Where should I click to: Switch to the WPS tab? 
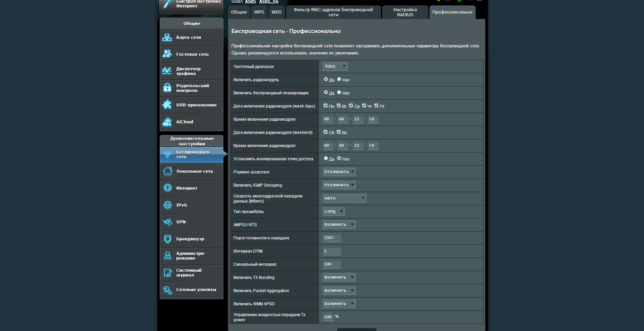click(259, 12)
